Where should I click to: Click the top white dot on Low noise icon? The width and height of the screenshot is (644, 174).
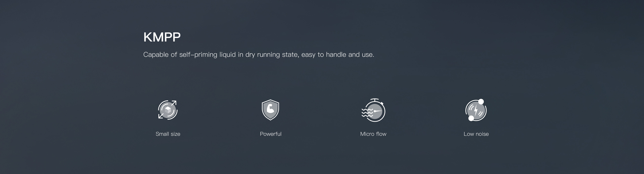click(x=481, y=102)
